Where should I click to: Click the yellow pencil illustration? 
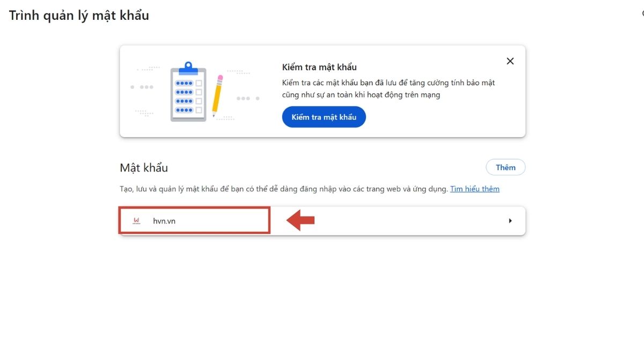pos(217,95)
